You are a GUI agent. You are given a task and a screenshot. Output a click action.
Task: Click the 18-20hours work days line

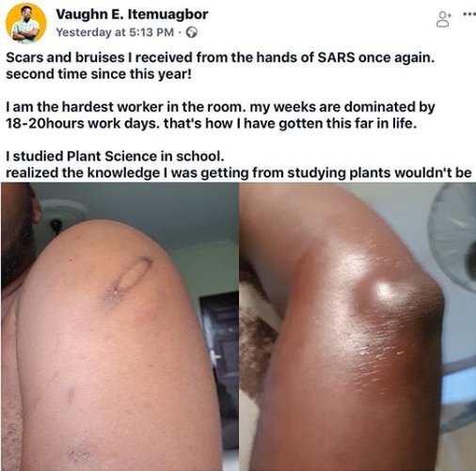coord(212,124)
